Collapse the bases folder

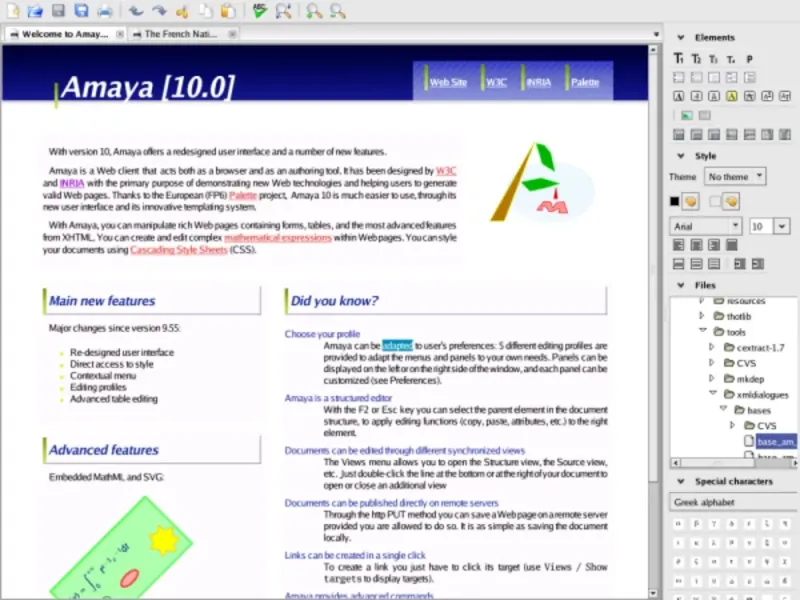(x=723, y=409)
